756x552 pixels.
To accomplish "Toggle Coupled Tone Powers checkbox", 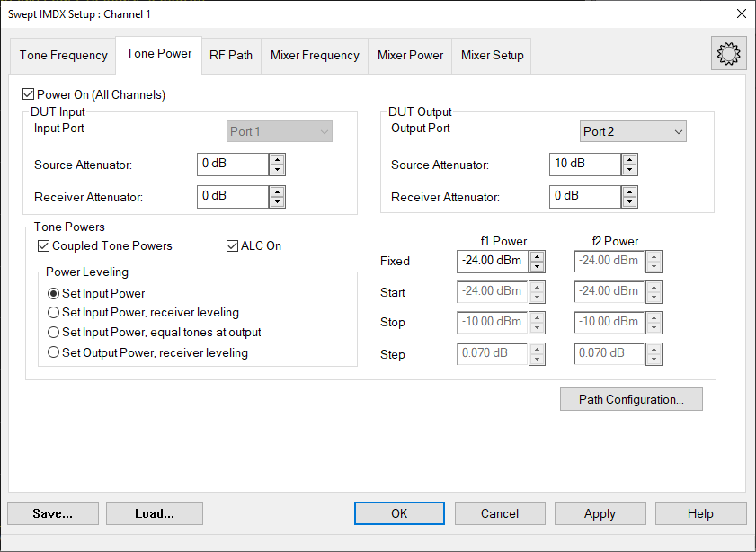I will click(x=44, y=245).
